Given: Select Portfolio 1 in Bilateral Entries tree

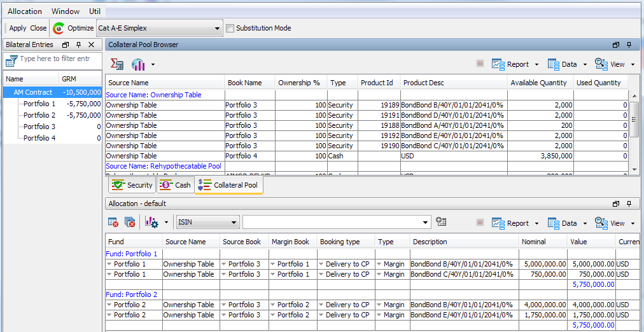Looking at the screenshot, I should [39, 104].
